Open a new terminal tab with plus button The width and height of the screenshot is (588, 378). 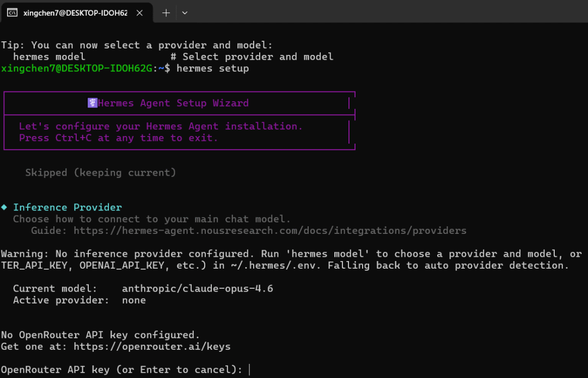(166, 13)
